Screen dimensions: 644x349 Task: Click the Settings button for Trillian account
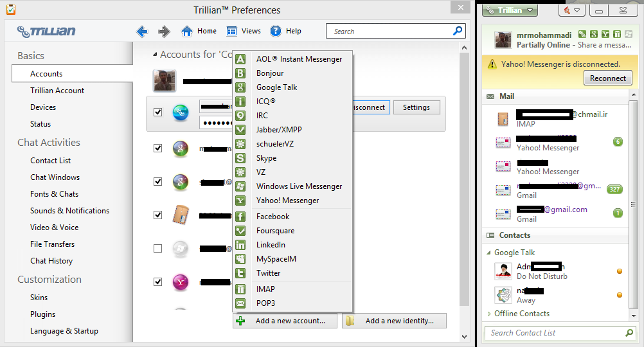pyautogui.click(x=416, y=107)
